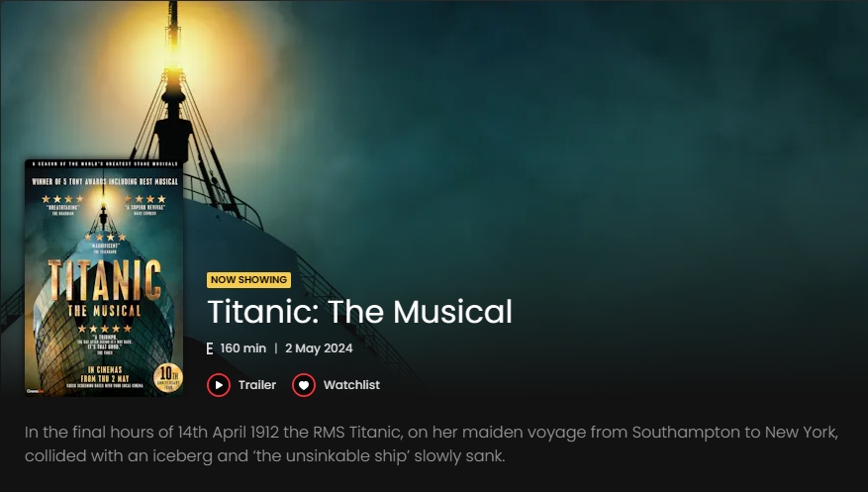Screen dimensions: 868x492
Task: Click the 10th Anniversary badge on the poster
Action: click(167, 377)
